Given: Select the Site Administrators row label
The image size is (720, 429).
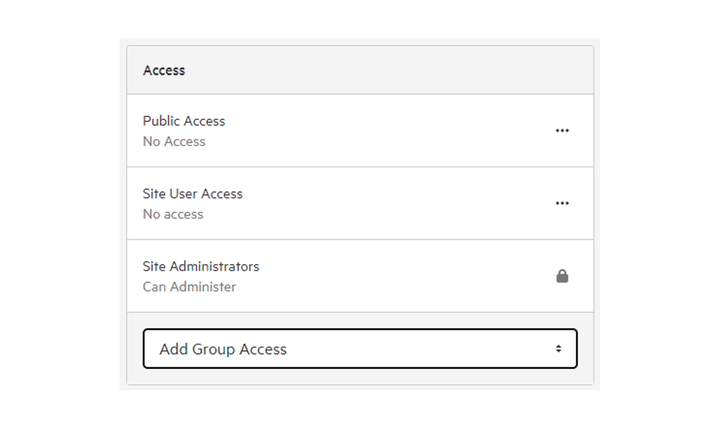Looking at the screenshot, I should (x=201, y=266).
